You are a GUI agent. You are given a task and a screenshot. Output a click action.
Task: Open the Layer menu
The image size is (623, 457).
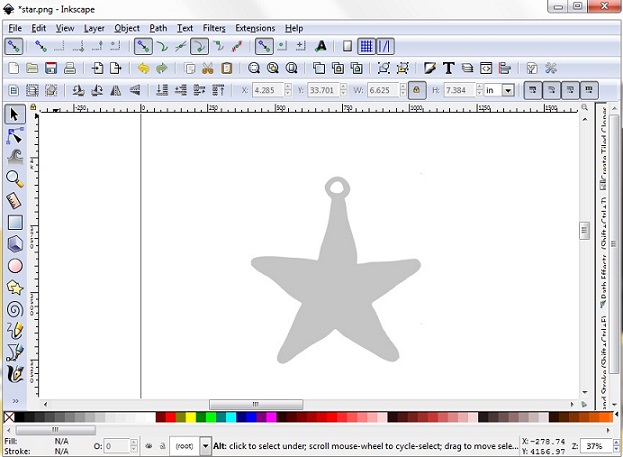click(94, 28)
